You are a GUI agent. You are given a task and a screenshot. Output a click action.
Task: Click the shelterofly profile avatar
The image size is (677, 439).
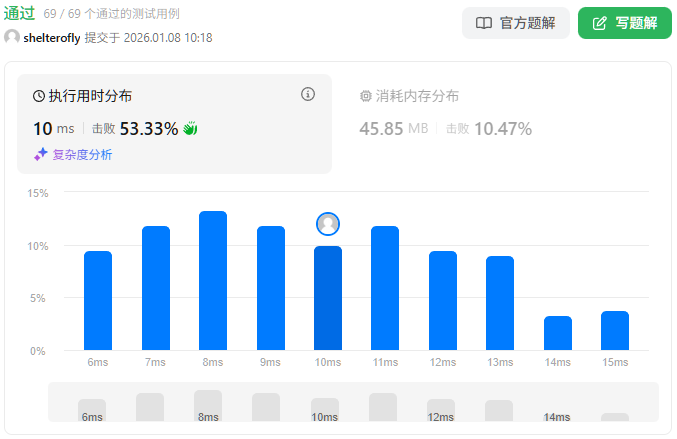[x=12, y=38]
